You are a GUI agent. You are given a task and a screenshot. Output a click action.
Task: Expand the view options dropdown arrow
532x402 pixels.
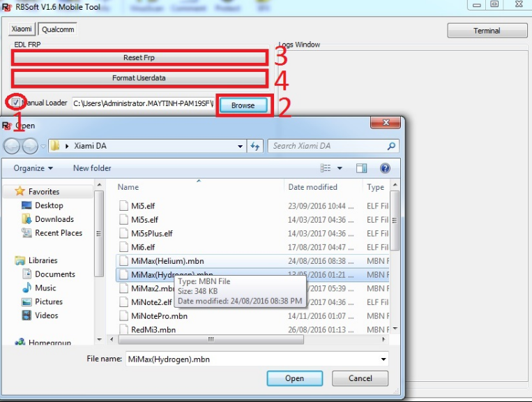pyautogui.click(x=340, y=168)
